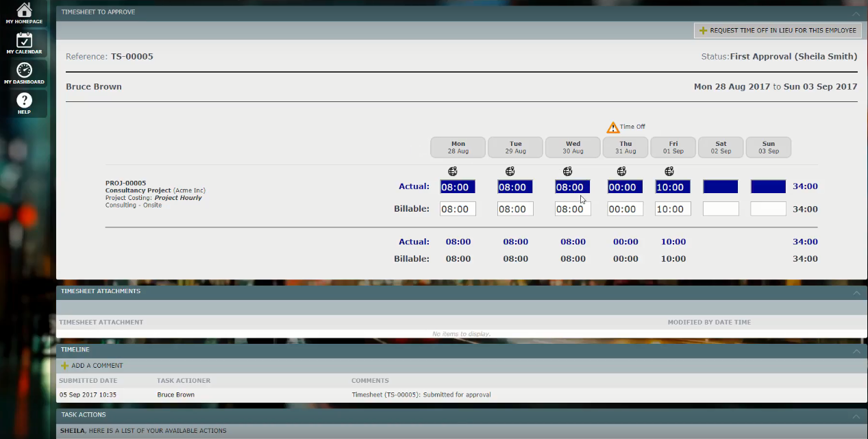Collapse the Timesheet Attachments panel
This screenshot has width=868, height=439.
click(x=856, y=292)
